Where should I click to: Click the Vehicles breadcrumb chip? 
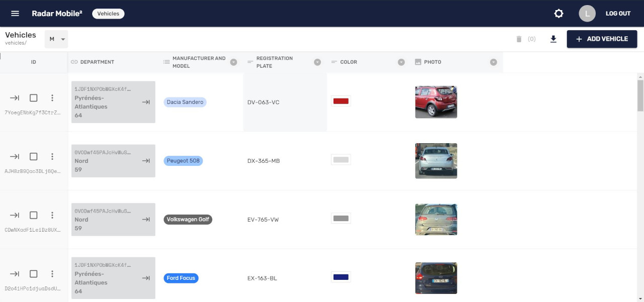[x=108, y=14]
